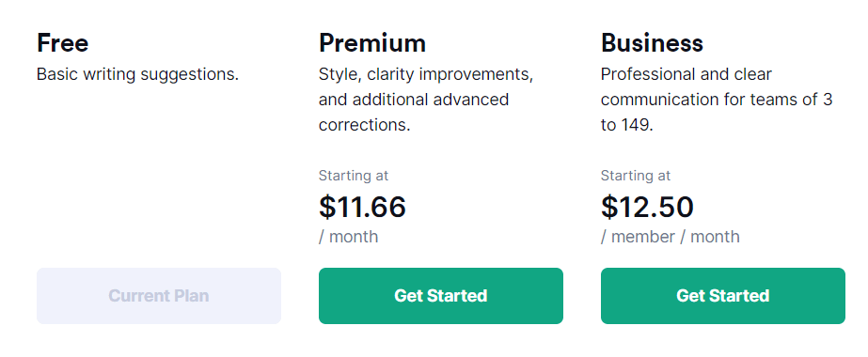Viewport: 868px width, 357px height.
Task: Click communication for teams of 3 line
Action: point(717,100)
